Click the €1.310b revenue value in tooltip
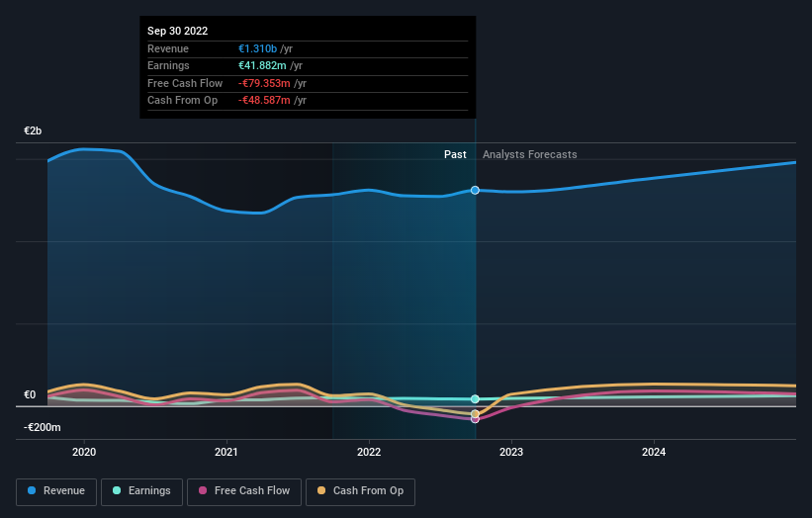Screen dimensions: 812x518 [x=257, y=48]
